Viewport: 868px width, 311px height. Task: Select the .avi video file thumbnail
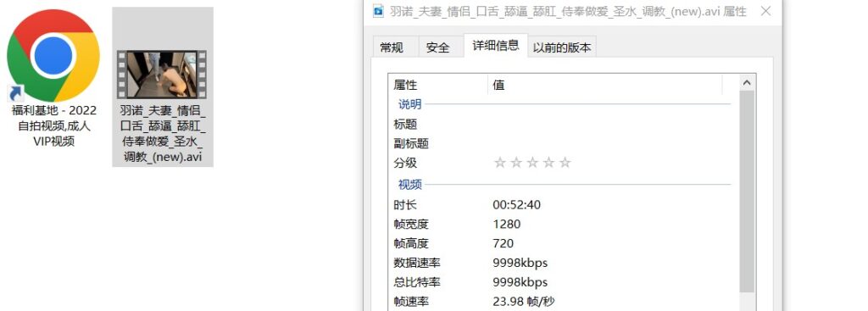tap(162, 75)
